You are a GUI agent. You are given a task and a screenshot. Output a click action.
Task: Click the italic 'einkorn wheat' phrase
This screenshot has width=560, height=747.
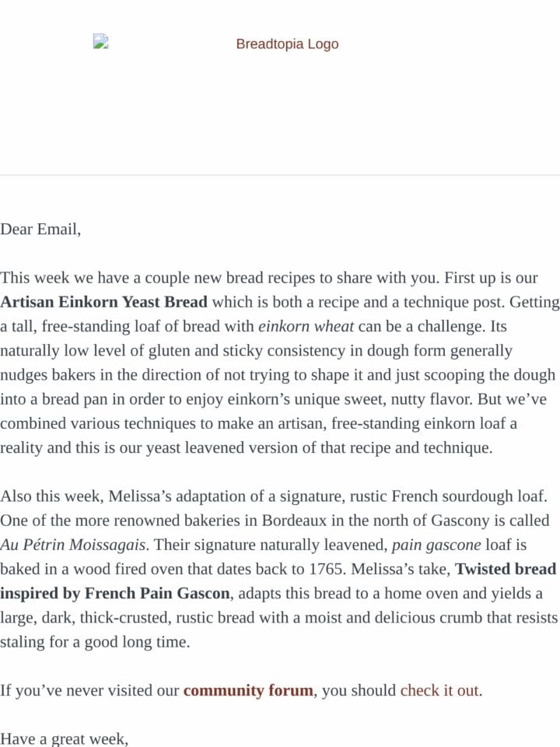(x=306, y=326)
